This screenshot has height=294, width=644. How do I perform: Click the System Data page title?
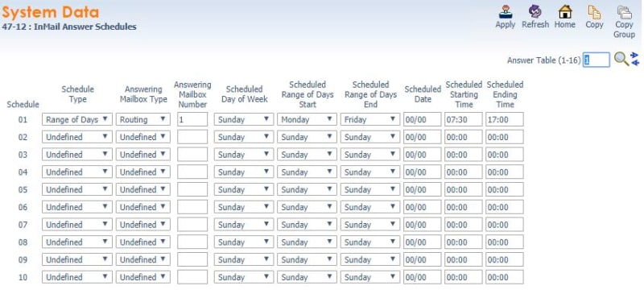pos(51,12)
